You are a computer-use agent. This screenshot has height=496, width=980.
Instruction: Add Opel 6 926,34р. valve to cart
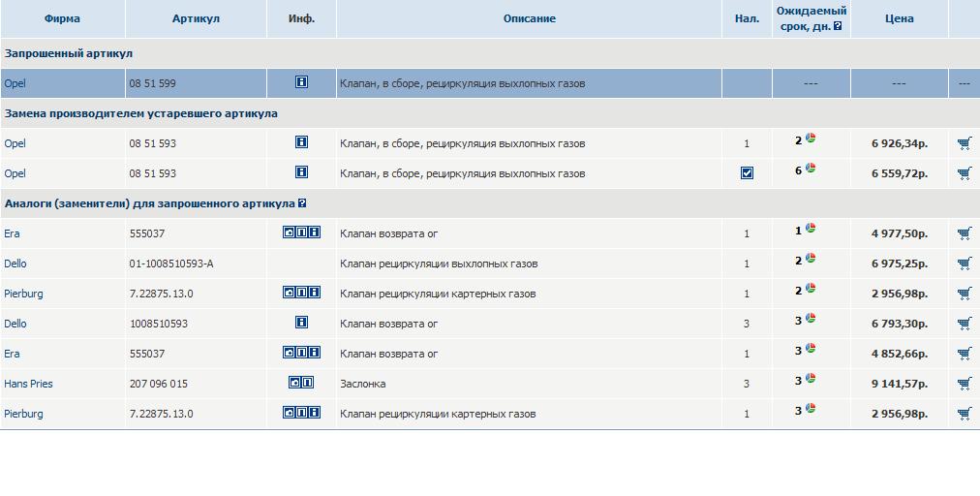click(x=964, y=143)
